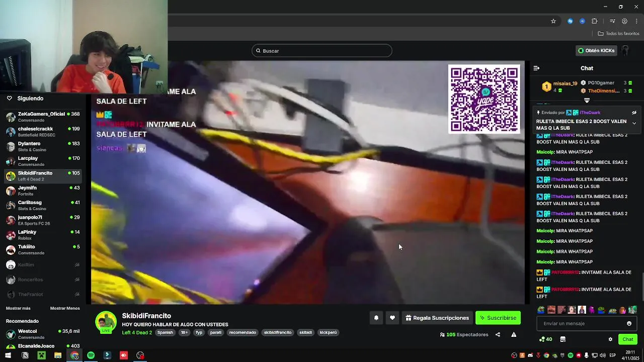Open recommended channel Westcol
The height and width of the screenshot is (362, 644).
click(x=43, y=334)
